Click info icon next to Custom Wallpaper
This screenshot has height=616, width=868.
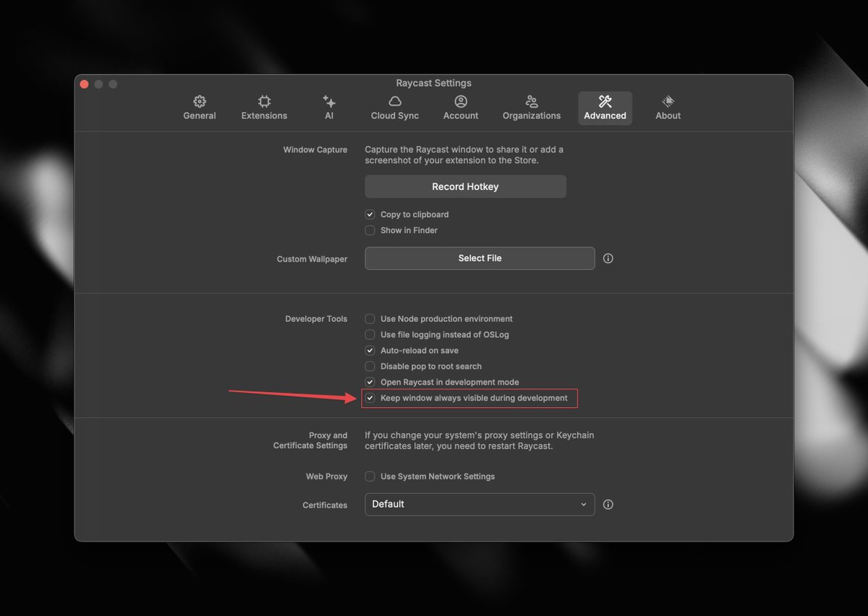pos(608,258)
